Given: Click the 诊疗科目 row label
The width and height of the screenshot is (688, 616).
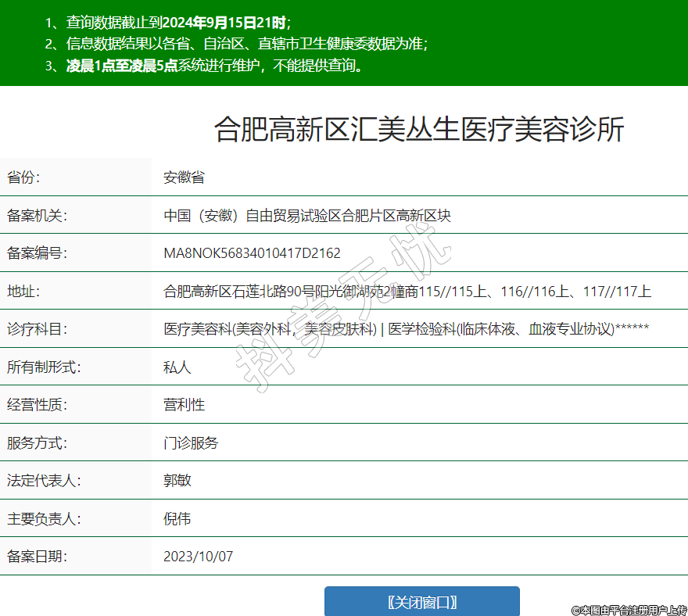Looking at the screenshot, I should click(x=38, y=329).
